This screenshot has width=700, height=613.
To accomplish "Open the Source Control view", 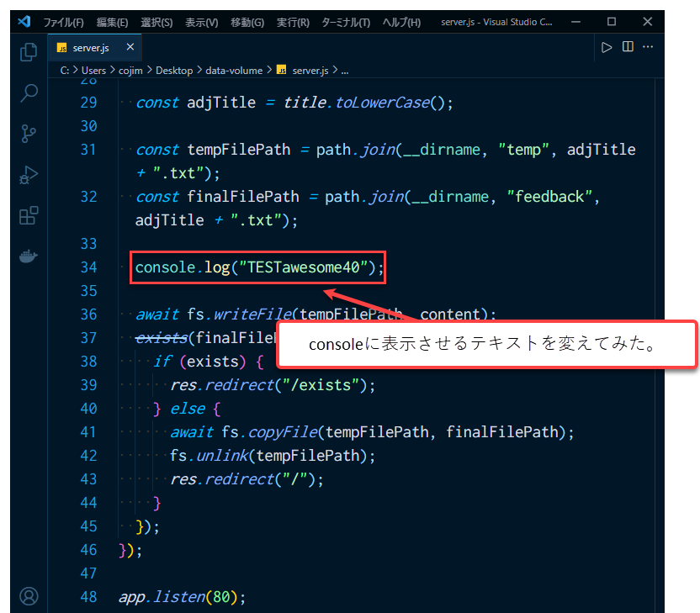I will [x=29, y=134].
